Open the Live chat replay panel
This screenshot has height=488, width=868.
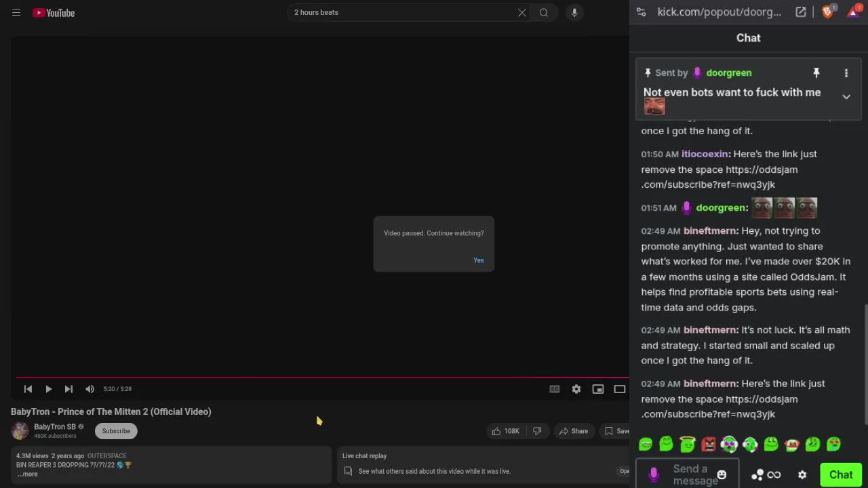[483, 464]
